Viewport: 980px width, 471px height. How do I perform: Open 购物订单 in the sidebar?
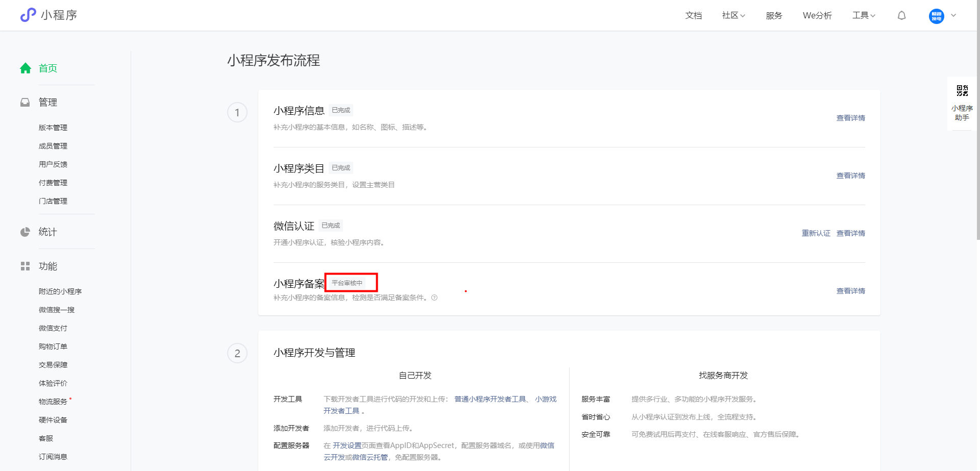tap(53, 346)
